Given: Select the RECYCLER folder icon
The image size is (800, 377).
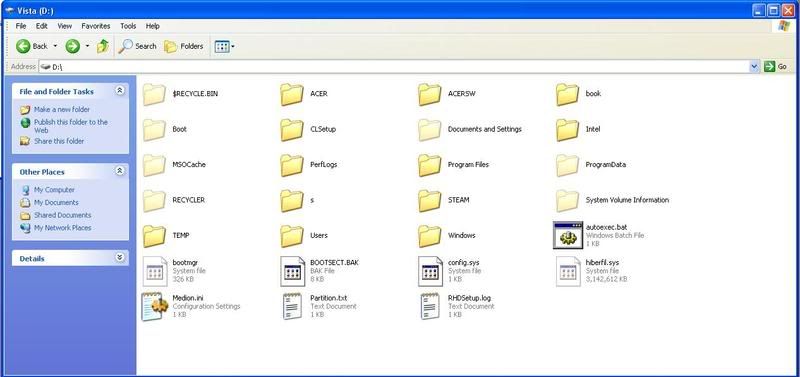Looking at the screenshot, I should click(154, 200).
